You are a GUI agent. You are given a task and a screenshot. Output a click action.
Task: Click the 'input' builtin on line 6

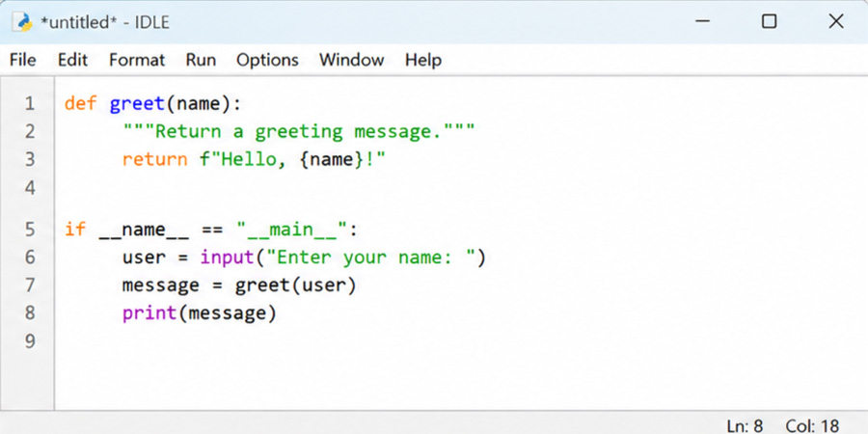(228, 258)
